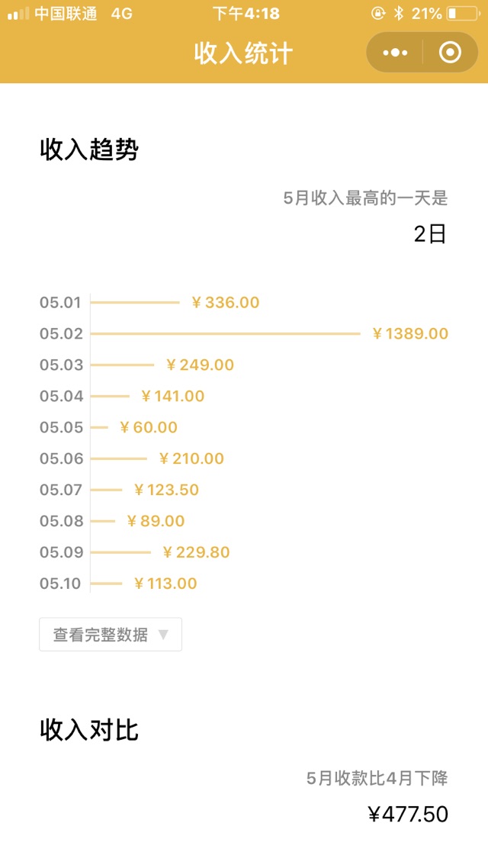488x868 pixels.
Task: Tap the 收入统计 page title
Action: pyautogui.click(x=243, y=53)
